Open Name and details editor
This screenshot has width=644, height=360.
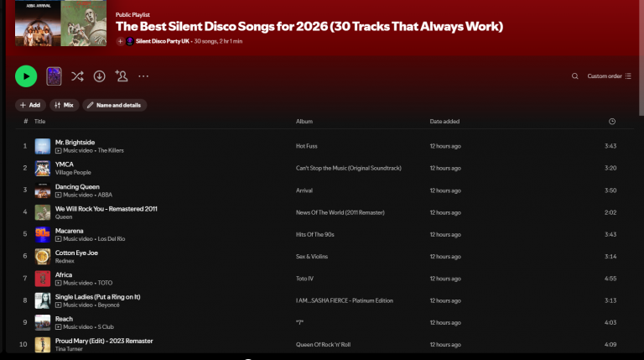115,105
